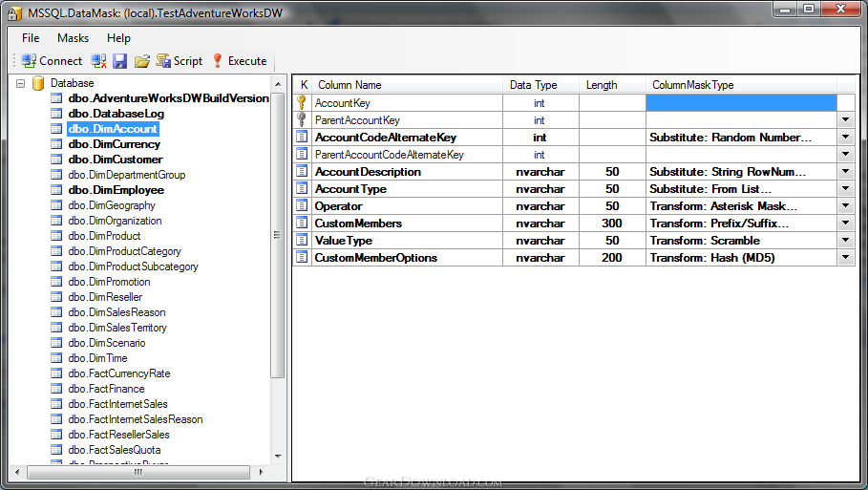The width and height of the screenshot is (868, 490).
Task: Click the column icon for ValueType row
Action: coord(302,240)
